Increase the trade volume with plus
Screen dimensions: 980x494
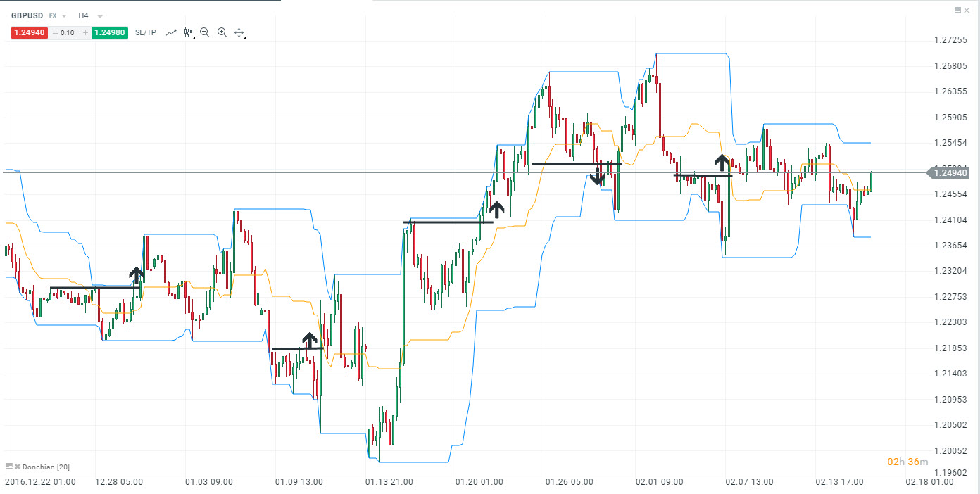pyautogui.click(x=85, y=32)
